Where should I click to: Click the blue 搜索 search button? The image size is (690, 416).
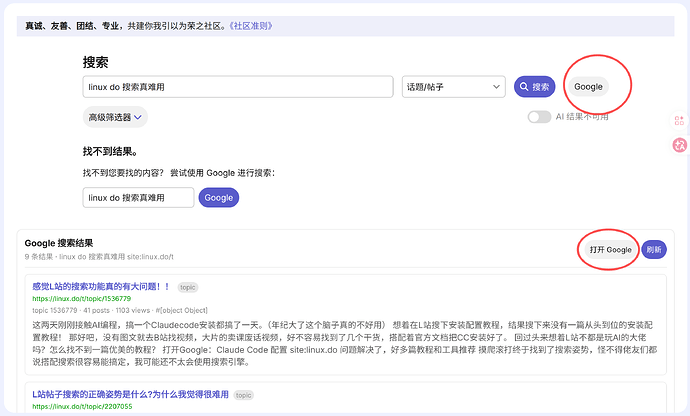(x=534, y=87)
